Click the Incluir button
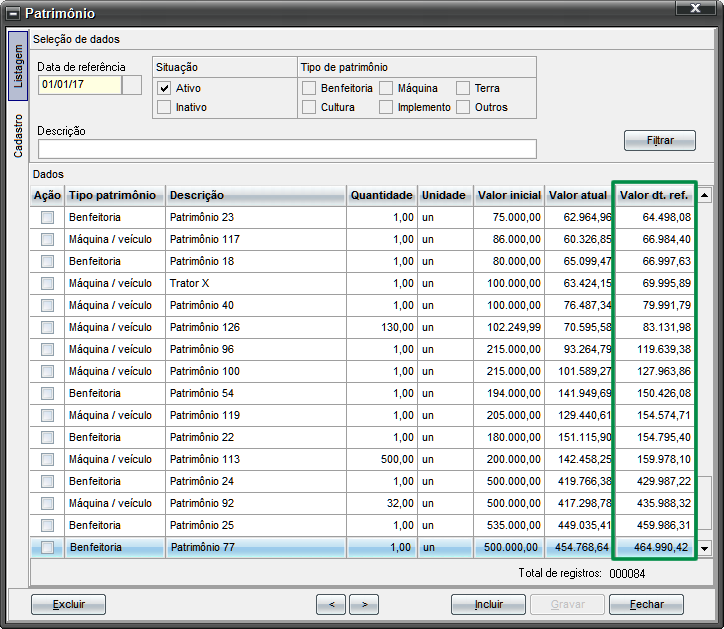 tap(489, 604)
